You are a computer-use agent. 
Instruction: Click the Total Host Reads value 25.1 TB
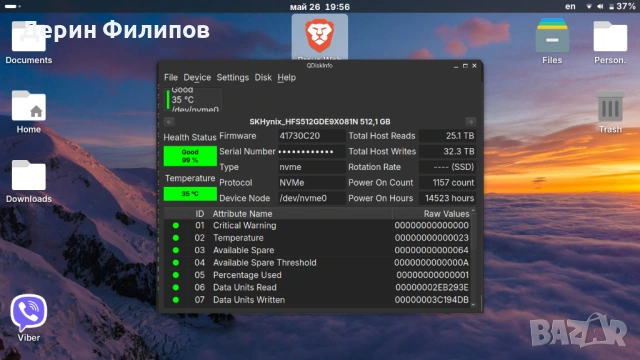[x=447, y=136]
